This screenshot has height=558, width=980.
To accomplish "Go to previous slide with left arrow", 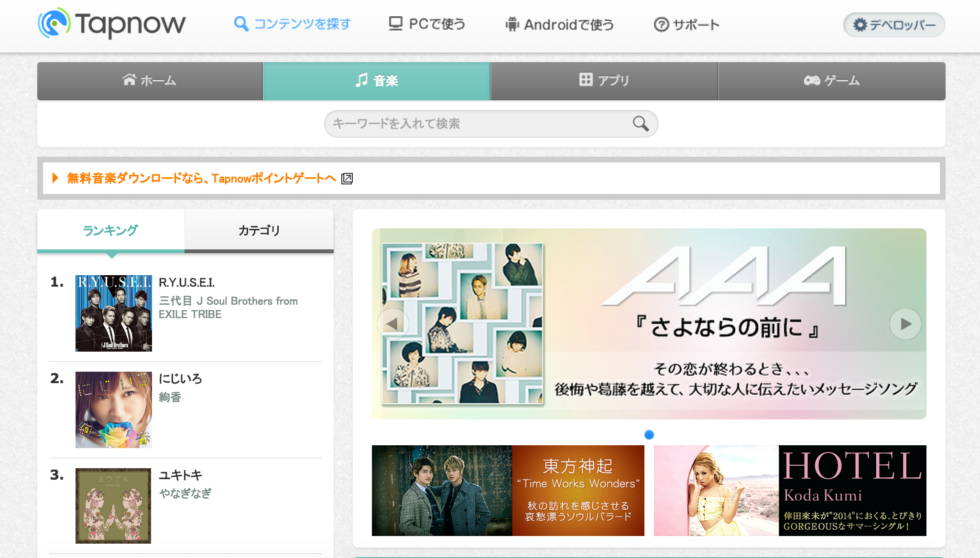I will (392, 324).
